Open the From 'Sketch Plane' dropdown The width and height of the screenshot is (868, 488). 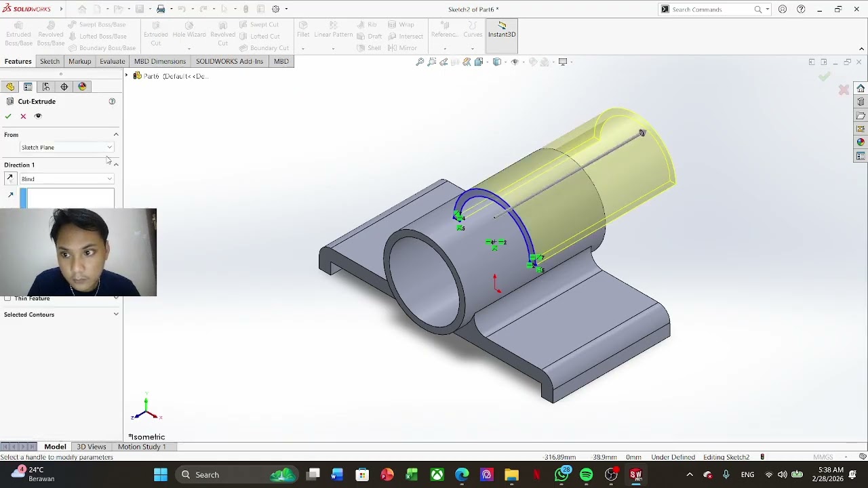tap(66, 147)
